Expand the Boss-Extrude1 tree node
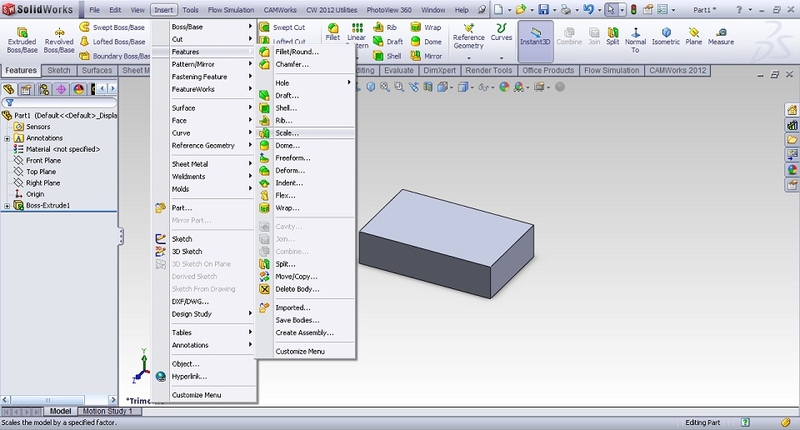 (8, 206)
